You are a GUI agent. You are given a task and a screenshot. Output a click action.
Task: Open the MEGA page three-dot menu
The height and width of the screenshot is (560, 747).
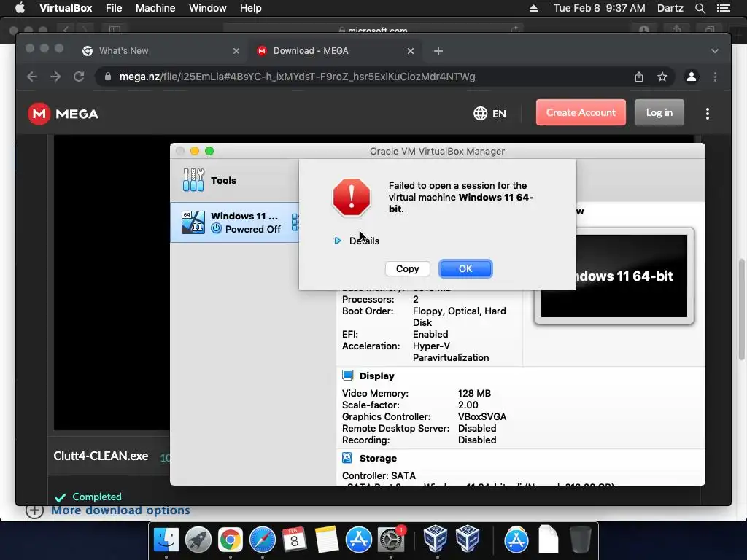pyautogui.click(x=708, y=113)
